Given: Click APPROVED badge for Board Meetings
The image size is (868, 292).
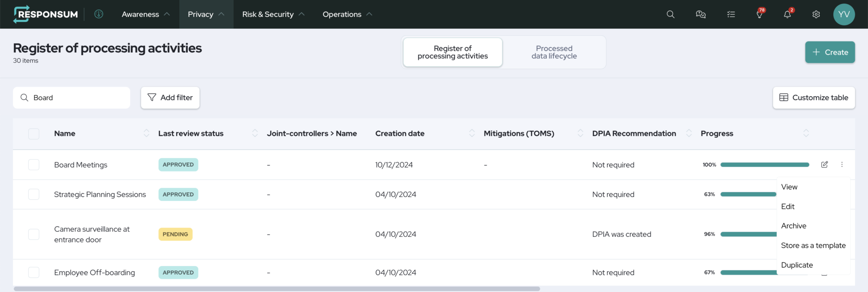Looking at the screenshot, I should click(x=178, y=165).
